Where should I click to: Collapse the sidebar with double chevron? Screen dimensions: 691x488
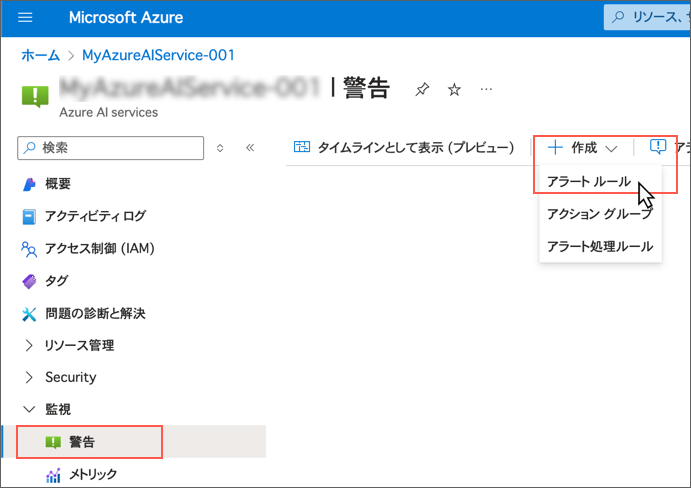[250, 148]
